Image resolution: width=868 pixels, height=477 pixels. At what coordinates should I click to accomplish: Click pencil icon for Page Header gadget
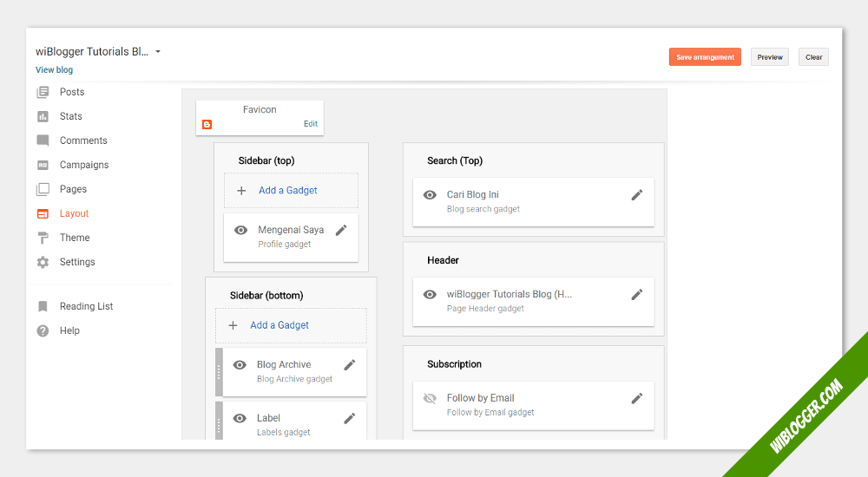click(x=637, y=295)
